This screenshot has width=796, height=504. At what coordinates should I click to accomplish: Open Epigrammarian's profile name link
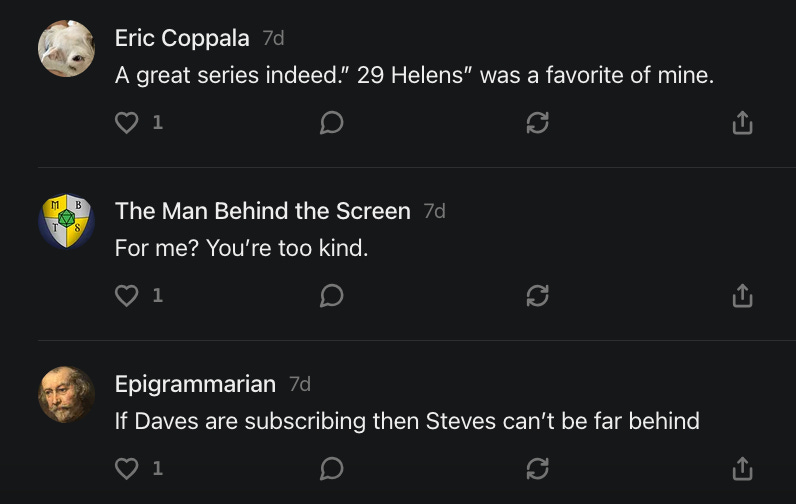[195, 384]
